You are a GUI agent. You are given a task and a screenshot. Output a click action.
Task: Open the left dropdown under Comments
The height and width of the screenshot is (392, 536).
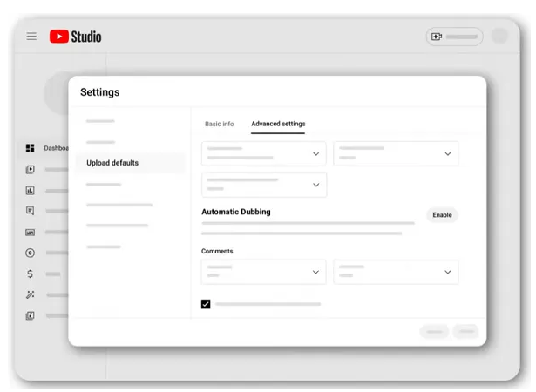click(263, 272)
